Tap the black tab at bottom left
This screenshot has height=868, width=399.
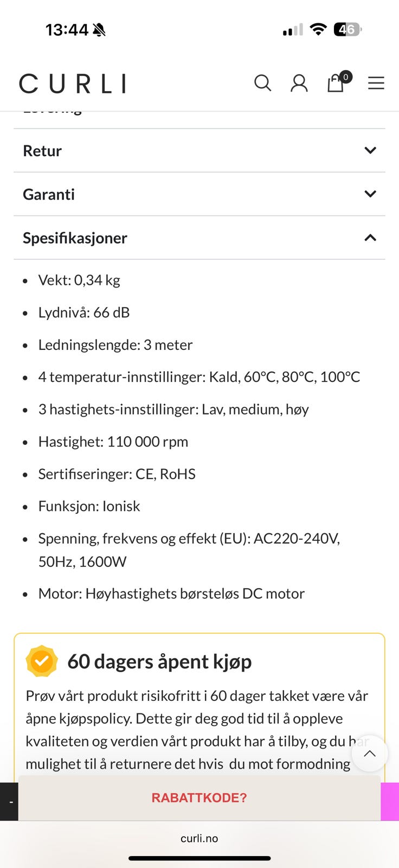9,801
